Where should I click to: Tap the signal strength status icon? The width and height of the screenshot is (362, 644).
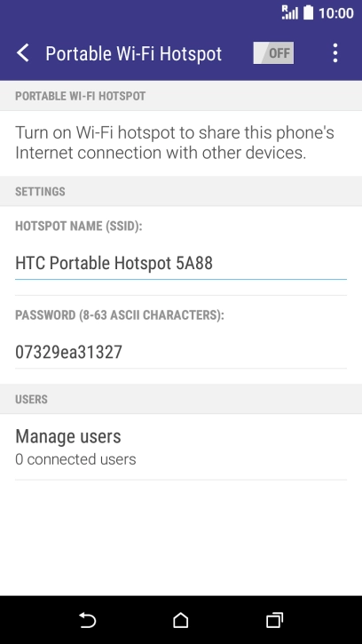click(290, 12)
